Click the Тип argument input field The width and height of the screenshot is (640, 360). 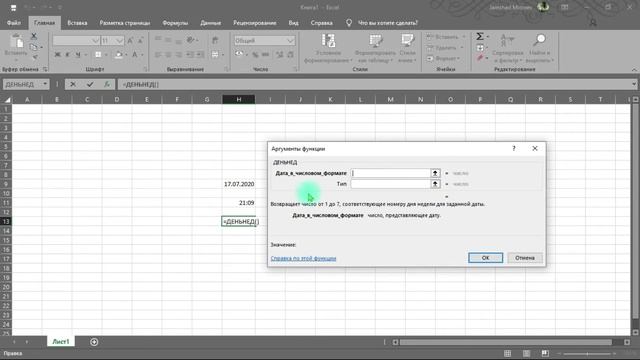[x=391, y=184]
